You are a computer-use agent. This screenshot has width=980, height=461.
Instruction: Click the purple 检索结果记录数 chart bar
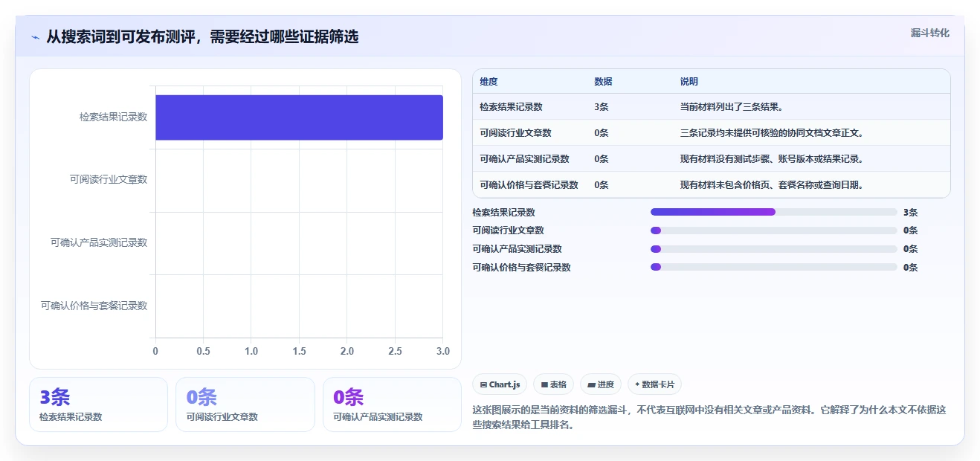tap(299, 117)
